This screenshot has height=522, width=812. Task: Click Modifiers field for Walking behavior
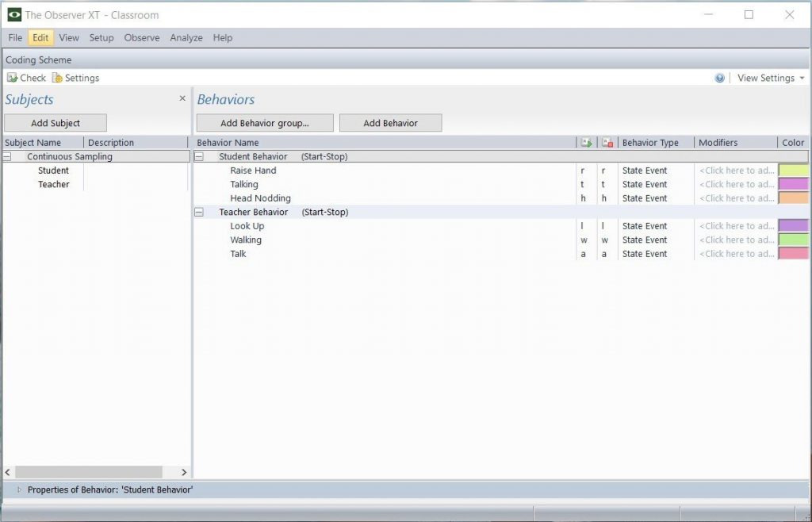736,240
